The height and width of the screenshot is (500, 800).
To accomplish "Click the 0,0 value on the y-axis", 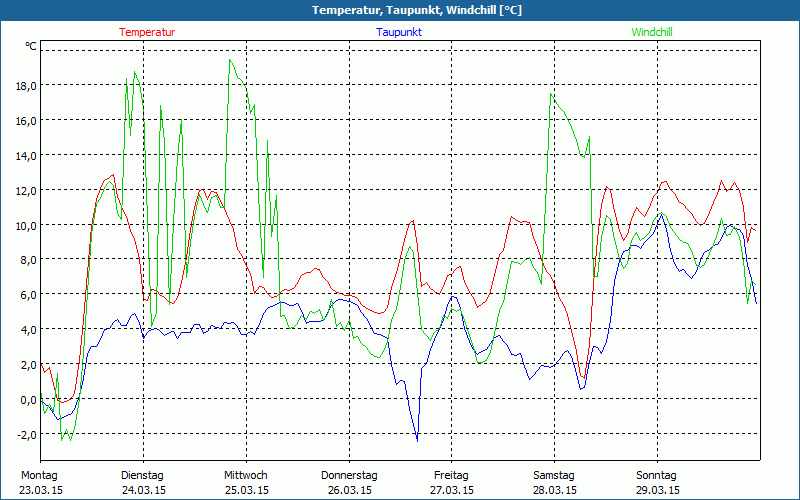I will tap(29, 399).
